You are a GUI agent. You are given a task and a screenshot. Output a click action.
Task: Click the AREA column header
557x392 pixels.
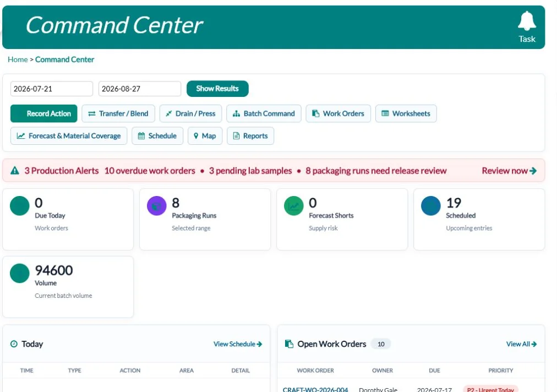coord(187,371)
